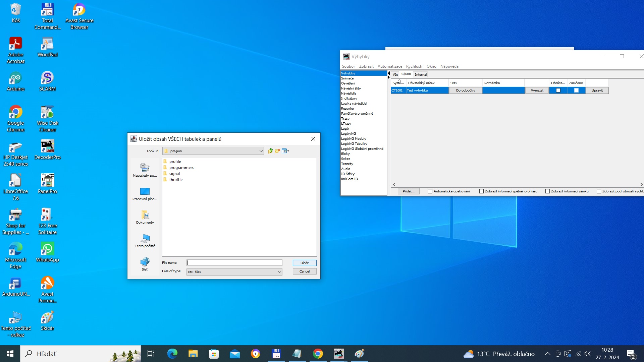Click into the File name field

tap(234, 263)
